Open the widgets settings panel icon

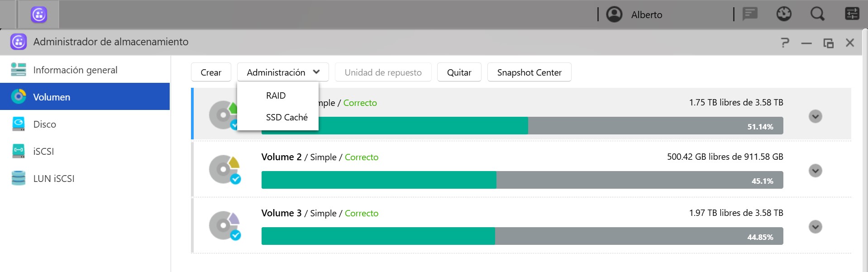tap(852, 14)
